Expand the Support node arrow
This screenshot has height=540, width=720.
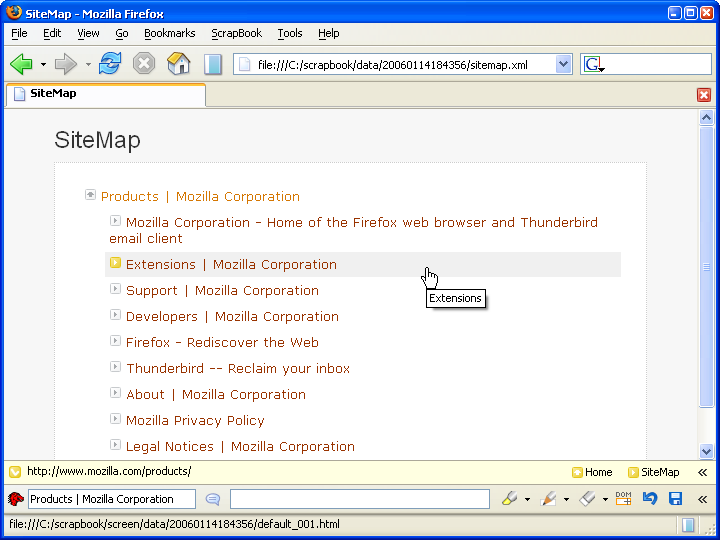[115, 289]
